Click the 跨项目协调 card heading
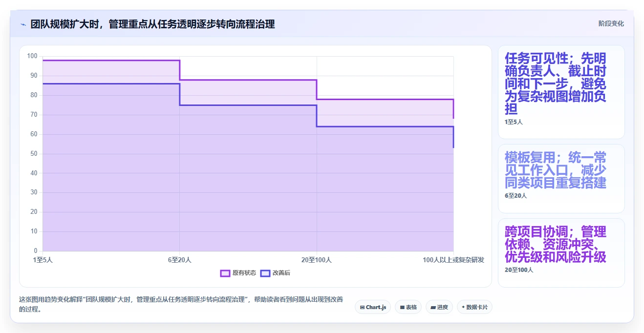The image size is (644, 333). [x=556, y=244]
